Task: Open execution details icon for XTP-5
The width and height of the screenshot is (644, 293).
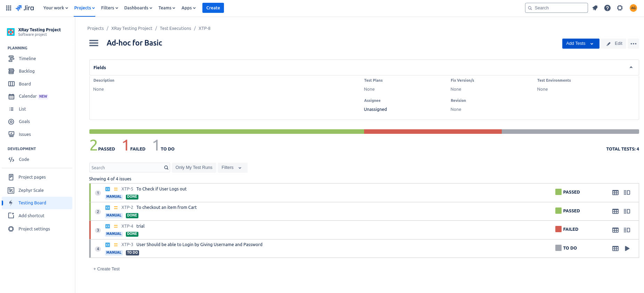Action: pyautogui.click(x=627, y=193)
